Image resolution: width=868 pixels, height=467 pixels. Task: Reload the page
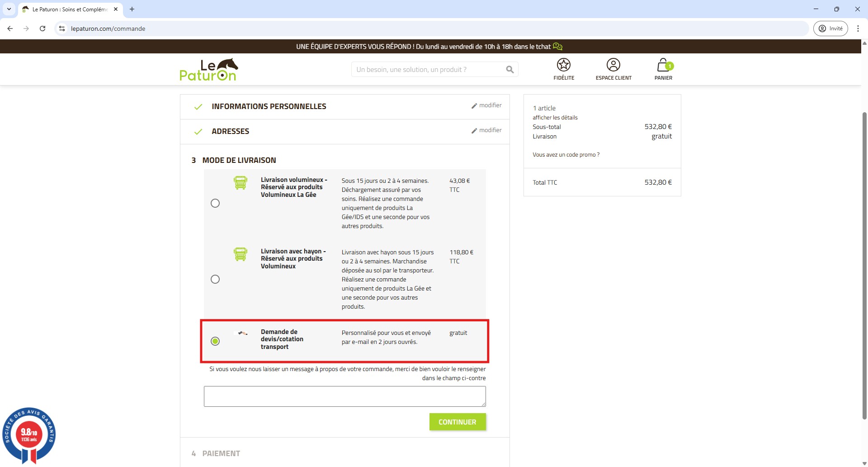(42, 29)
